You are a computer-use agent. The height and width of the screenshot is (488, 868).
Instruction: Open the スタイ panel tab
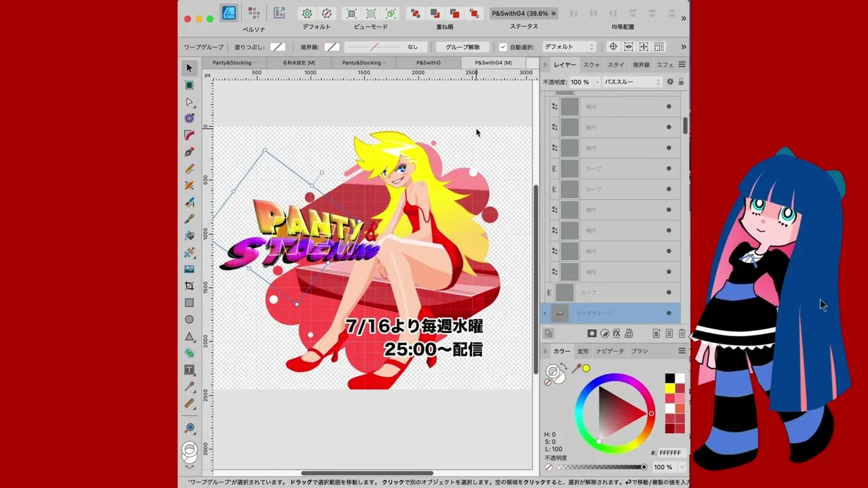[x=616, y=65]
